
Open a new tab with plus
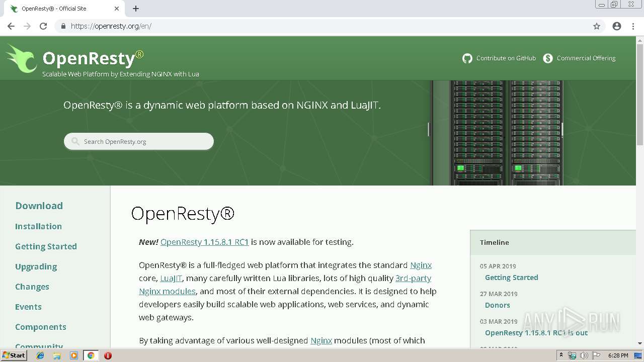coord(136,9)
